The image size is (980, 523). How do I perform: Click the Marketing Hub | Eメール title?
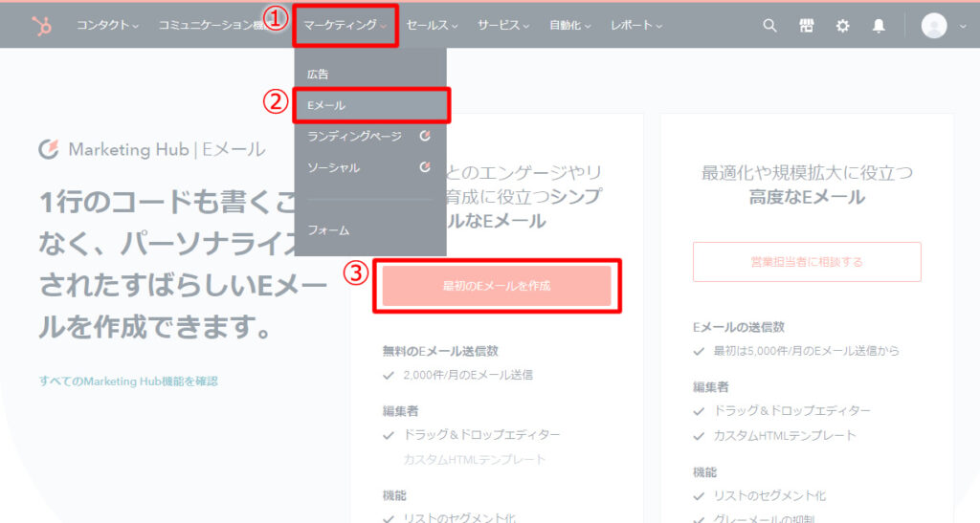pyautogui.click(x=167, y=149)
